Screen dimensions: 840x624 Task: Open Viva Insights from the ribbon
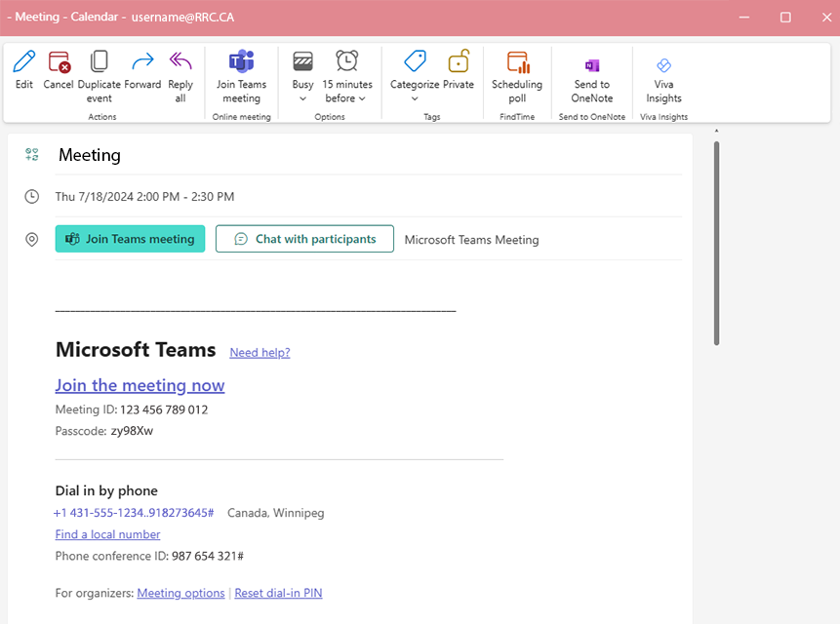point(663,65)
